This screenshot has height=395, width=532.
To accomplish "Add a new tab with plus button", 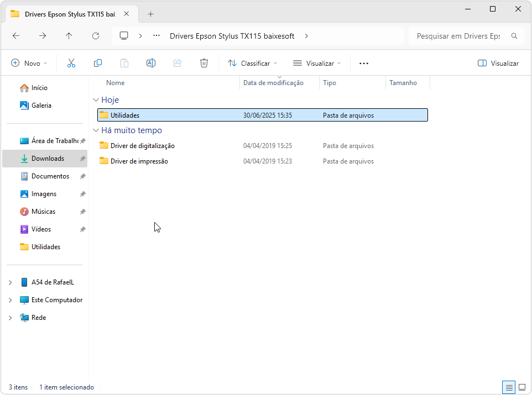I will click(x=150, y=14).
